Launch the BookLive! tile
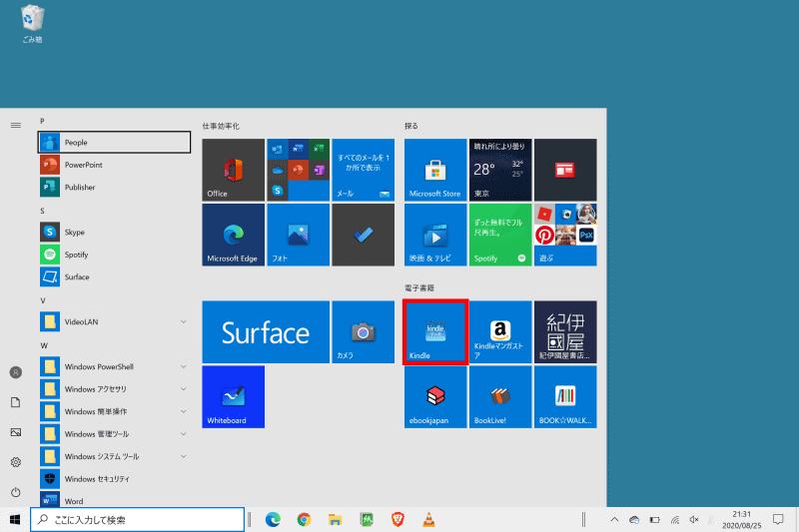 (500, 397)
